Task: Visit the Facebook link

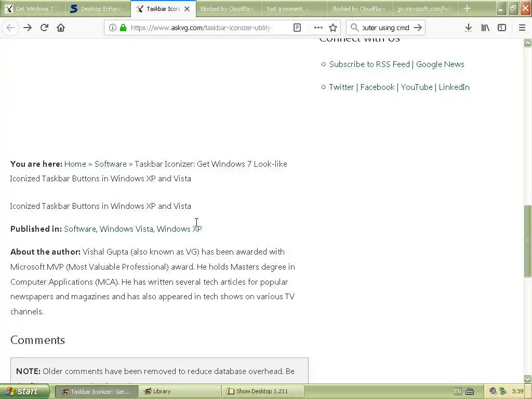Action: tap(377, 87)
